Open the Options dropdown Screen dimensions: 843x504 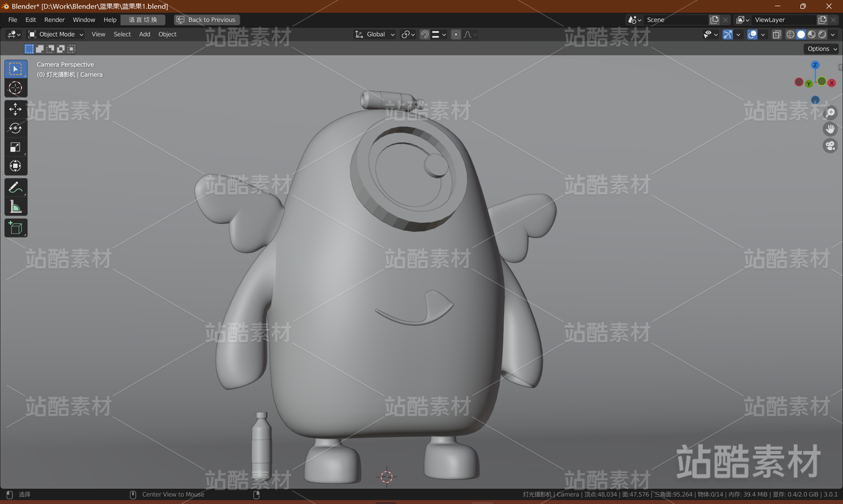(821, 49)
